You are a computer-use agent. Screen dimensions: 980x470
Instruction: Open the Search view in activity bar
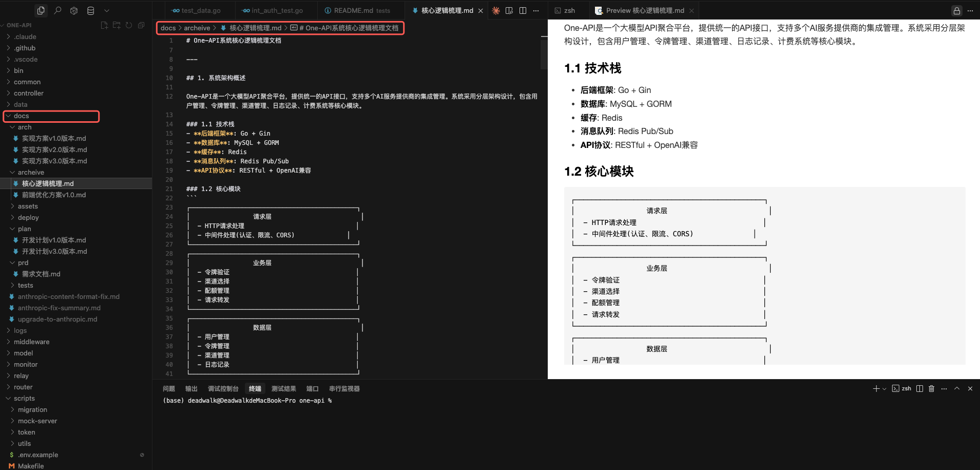tap(57, 10)
